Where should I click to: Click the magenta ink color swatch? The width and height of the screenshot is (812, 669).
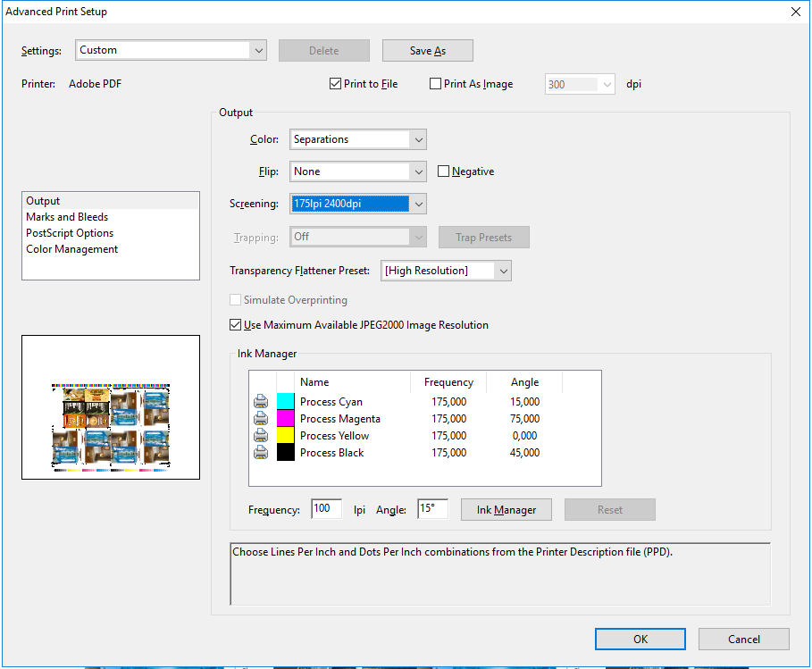286,419
